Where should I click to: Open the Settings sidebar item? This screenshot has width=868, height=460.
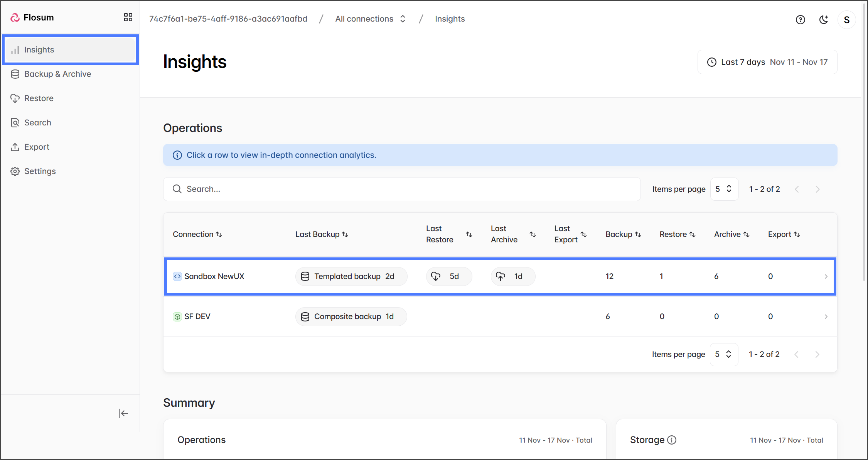click(40, 171)
